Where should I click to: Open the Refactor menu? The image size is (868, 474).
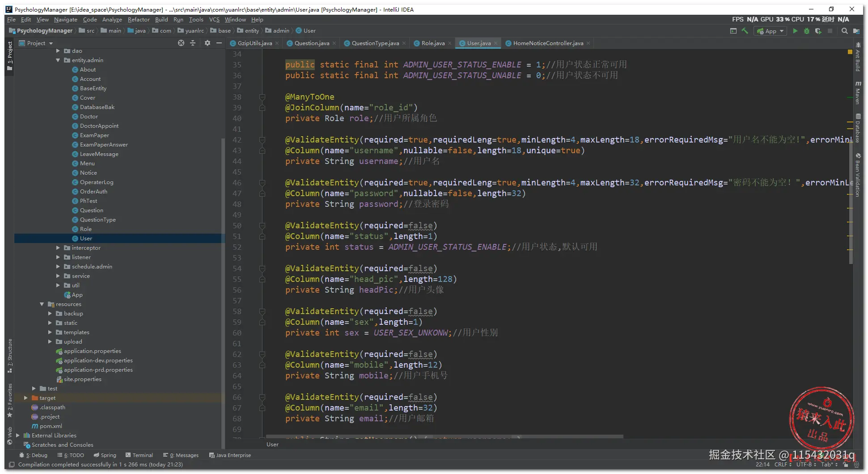138,20
